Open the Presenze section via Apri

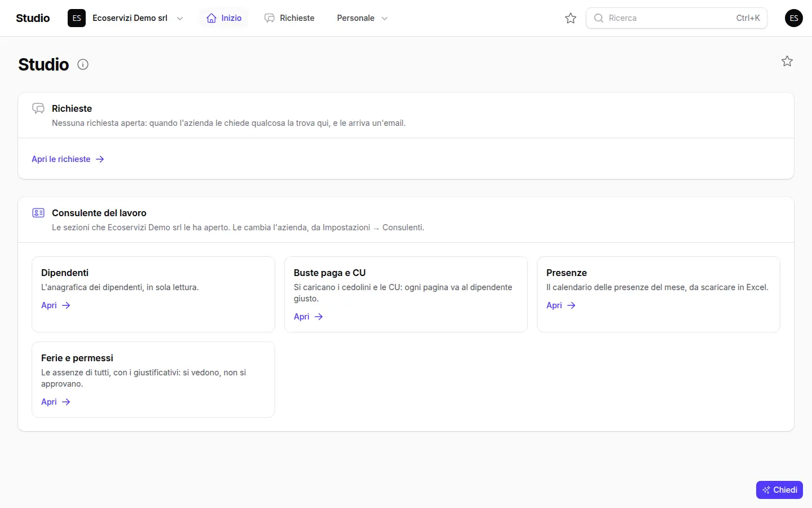[561, 305]
